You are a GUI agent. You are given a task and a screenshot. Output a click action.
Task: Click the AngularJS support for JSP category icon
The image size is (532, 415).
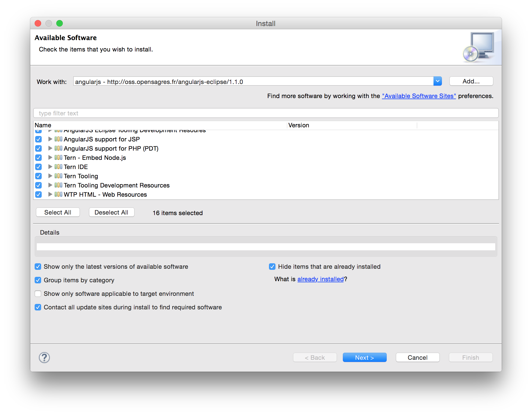tap(58, 139)
